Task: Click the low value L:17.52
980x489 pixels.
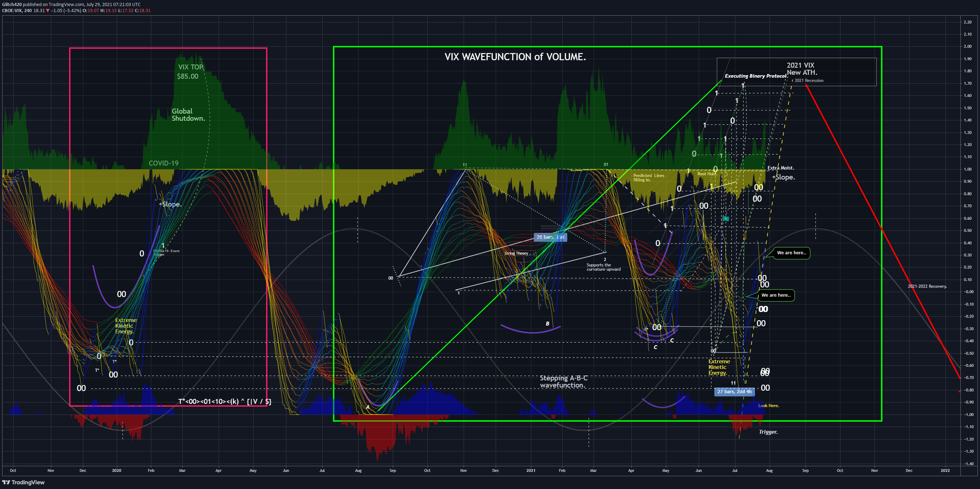Action: pos(126,11)
